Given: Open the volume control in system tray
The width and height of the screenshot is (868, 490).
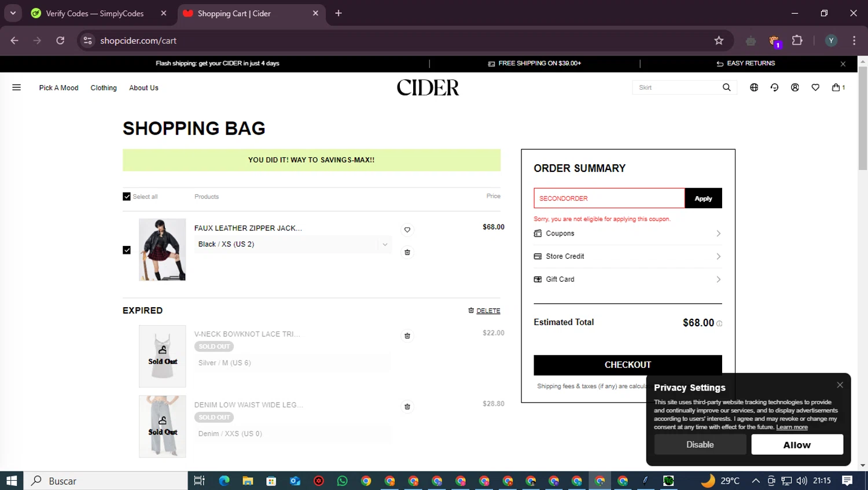Looking at the screenshot, I should point(801,481).
